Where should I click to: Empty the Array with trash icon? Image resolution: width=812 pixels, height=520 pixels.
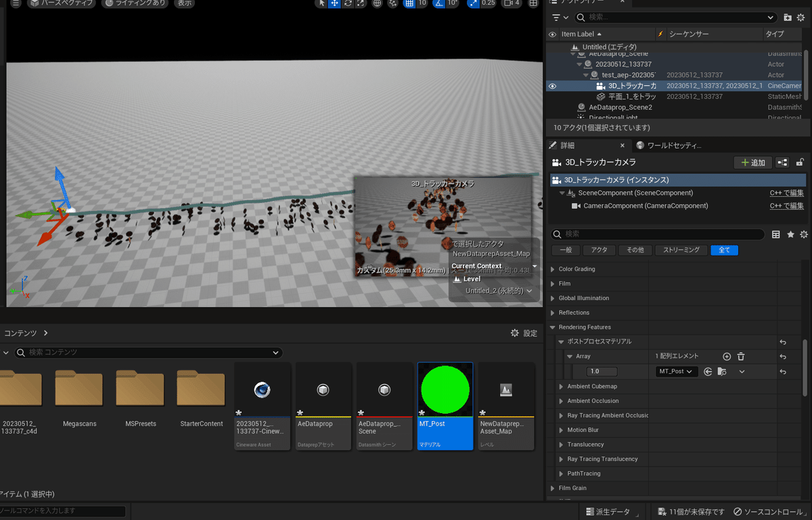tap(741, 356)
